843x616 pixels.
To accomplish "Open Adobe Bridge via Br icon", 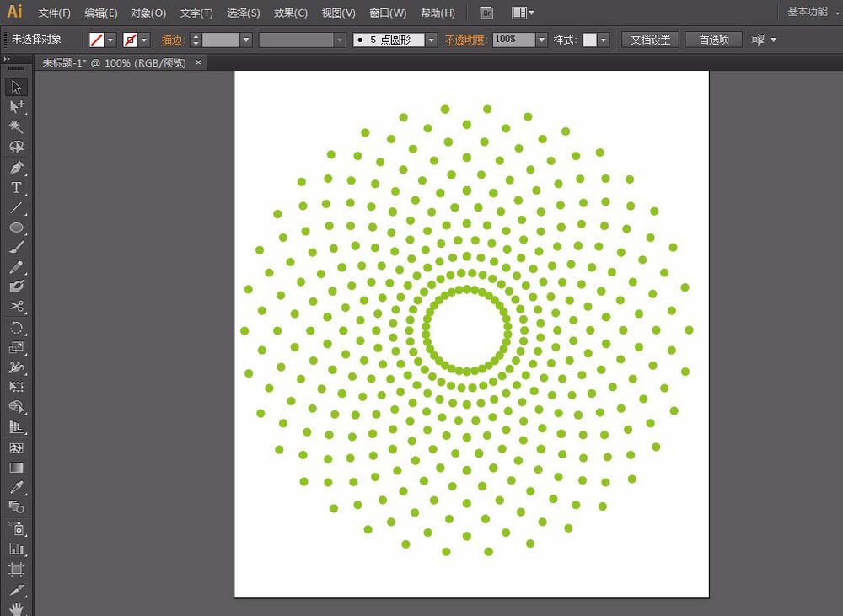I will click(x=486, y=13).
